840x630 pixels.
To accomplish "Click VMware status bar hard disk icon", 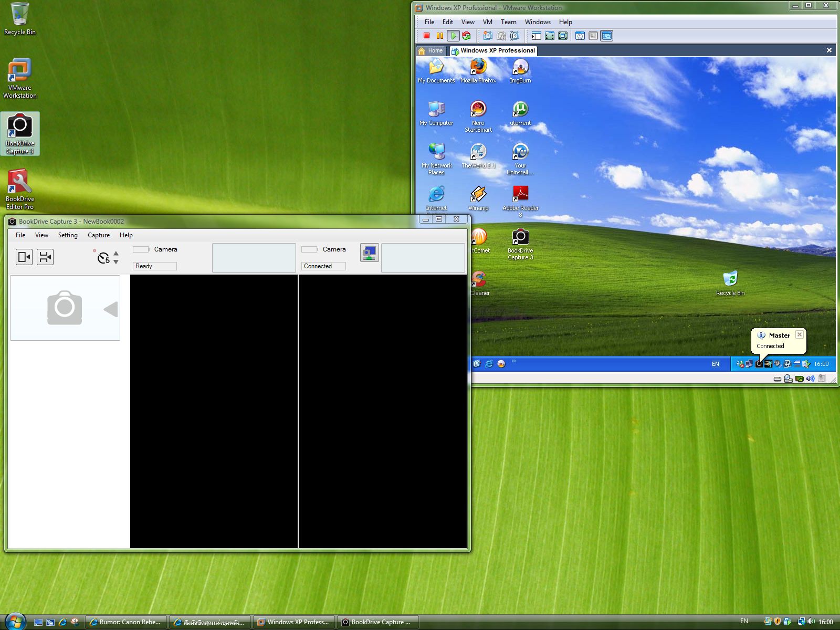I will (778, 379).
